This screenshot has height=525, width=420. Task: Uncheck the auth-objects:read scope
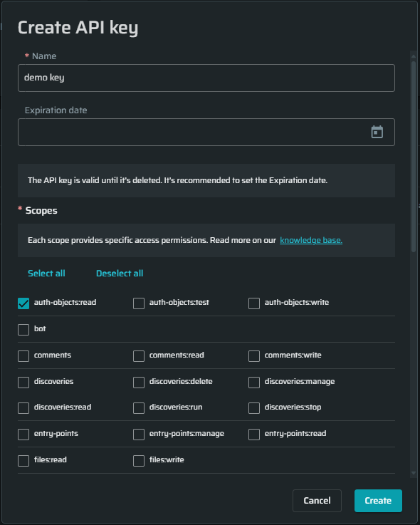tap(23, 303)
